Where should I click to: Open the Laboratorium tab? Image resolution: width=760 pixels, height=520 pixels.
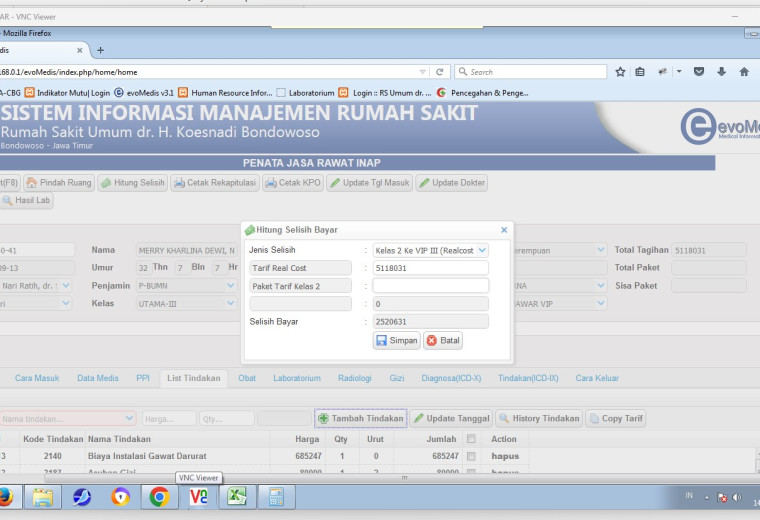(x=297, y=378)
